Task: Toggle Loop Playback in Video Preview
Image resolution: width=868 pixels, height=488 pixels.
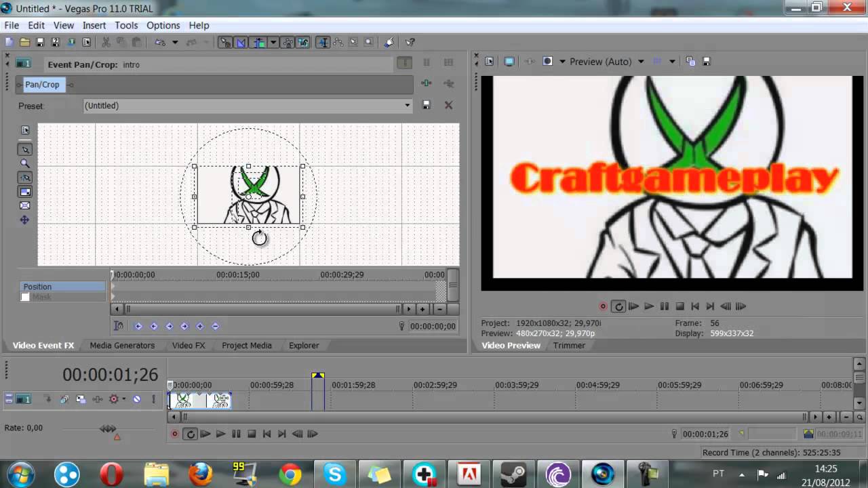Action: (618, 306)
